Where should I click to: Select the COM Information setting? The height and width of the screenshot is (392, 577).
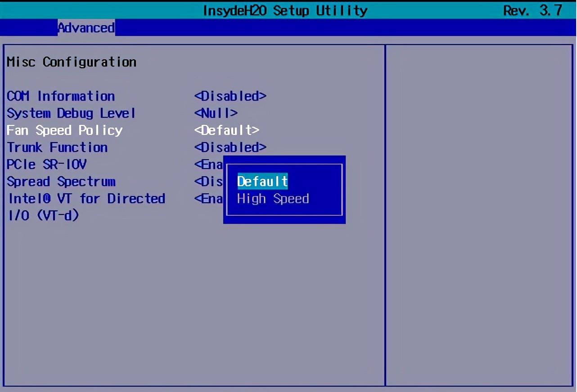coord(61,96)
